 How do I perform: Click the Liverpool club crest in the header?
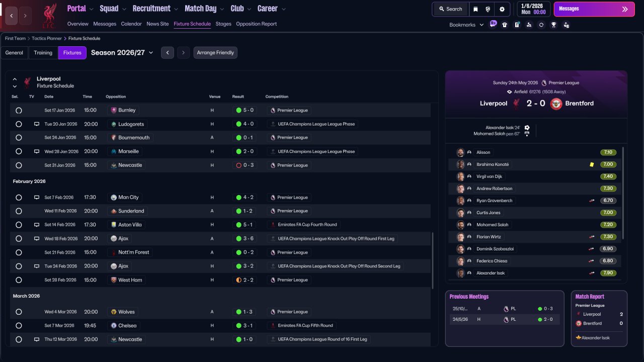tap(49, 16)
